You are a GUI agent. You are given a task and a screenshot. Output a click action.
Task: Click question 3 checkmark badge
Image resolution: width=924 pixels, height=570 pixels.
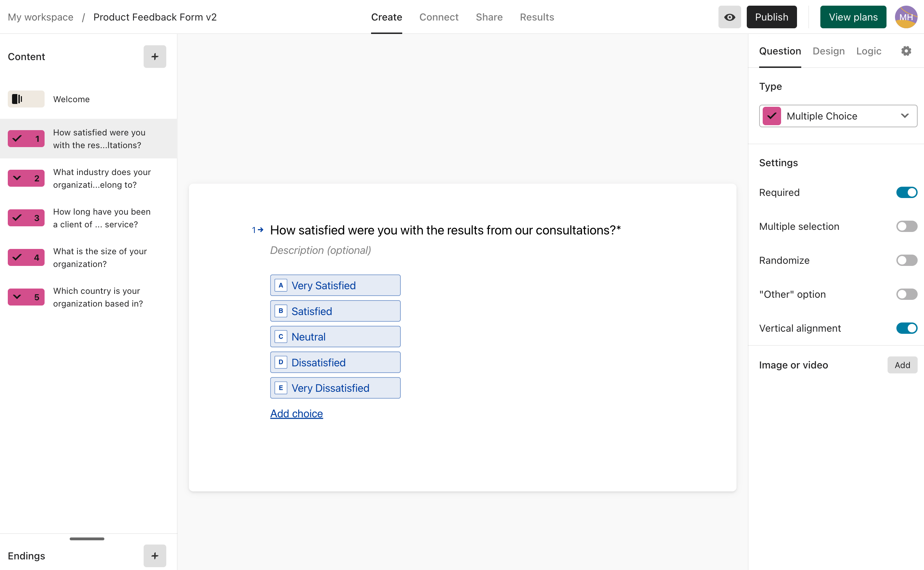(x=26, y=217)
